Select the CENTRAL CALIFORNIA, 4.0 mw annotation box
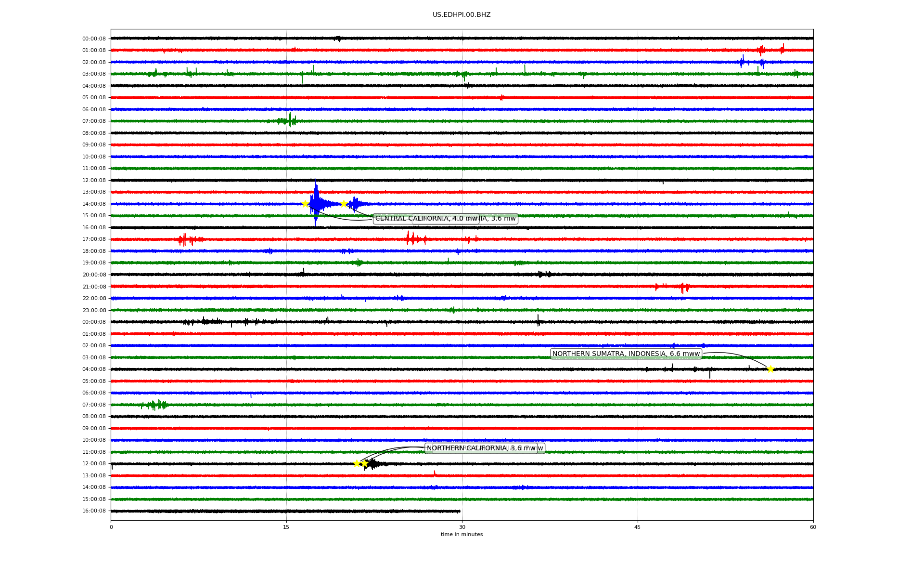924x578 pixels. 426,219
